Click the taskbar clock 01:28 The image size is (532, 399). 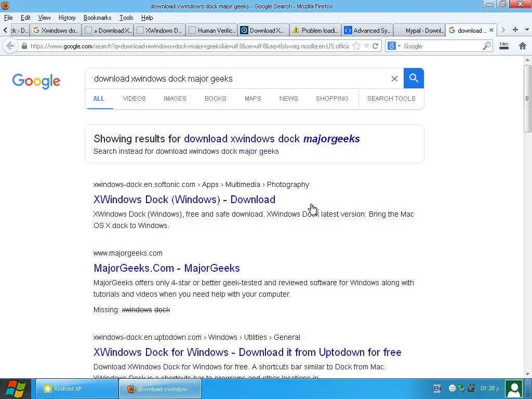pyautogui.click(x=489, y=388)
